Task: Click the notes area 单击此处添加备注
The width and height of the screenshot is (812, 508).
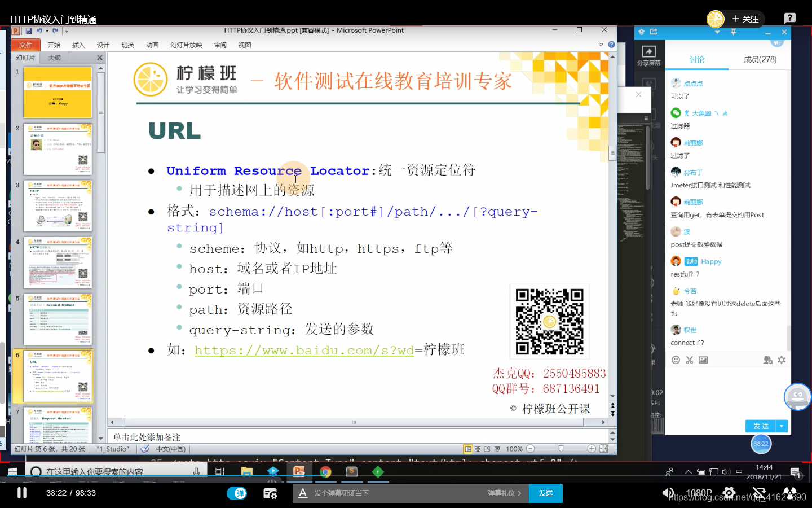Action: pos(358,437)
